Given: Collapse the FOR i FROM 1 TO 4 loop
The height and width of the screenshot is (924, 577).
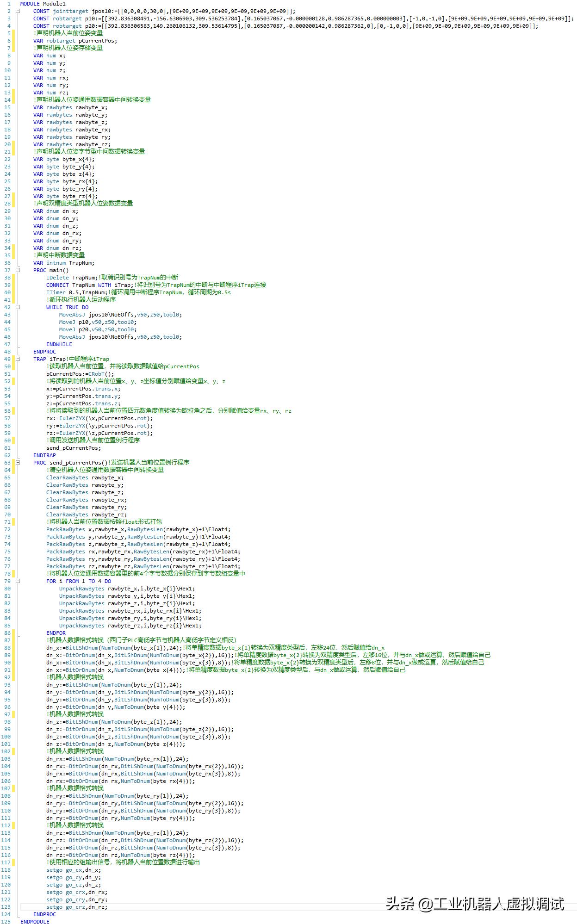Looking at the screenshot, I should [x=18, y=581].
